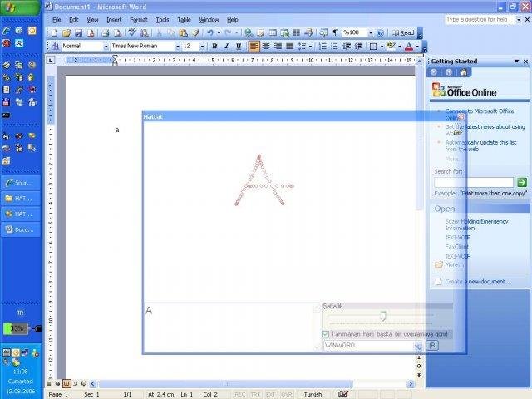Open the Print icon in toolbar
The height and width of the screenshot is (399, 532).
point(106,33)
